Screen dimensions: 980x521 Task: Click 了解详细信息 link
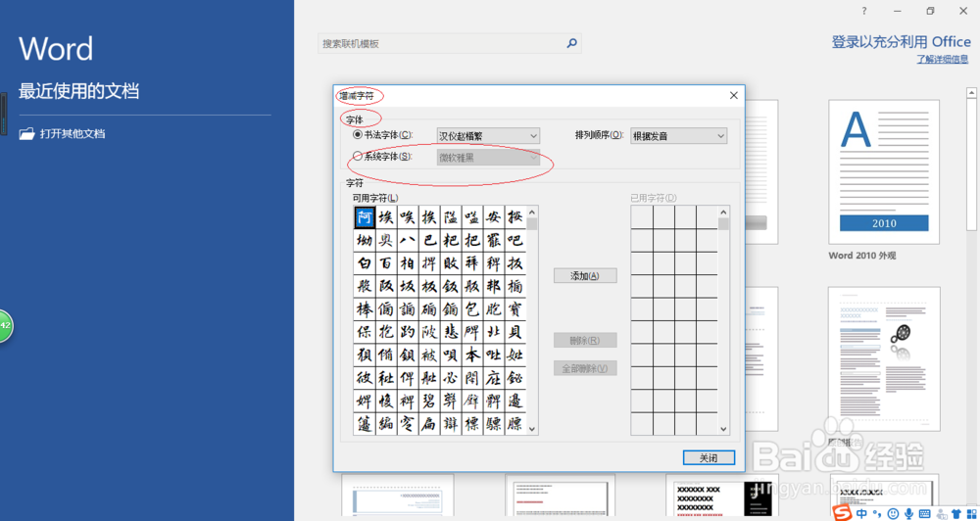[x=943, y=60]
